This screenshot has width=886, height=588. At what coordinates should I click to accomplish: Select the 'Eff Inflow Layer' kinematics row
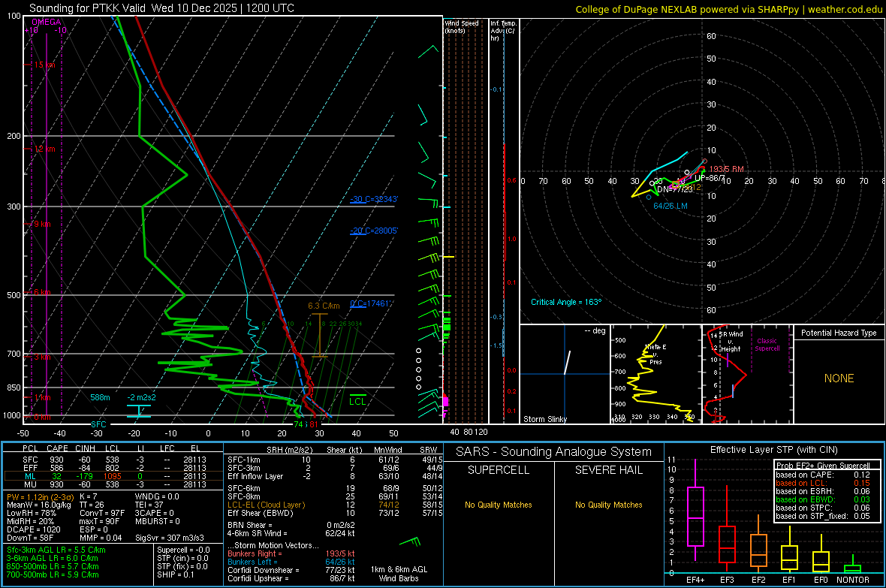tap(335, 477)
